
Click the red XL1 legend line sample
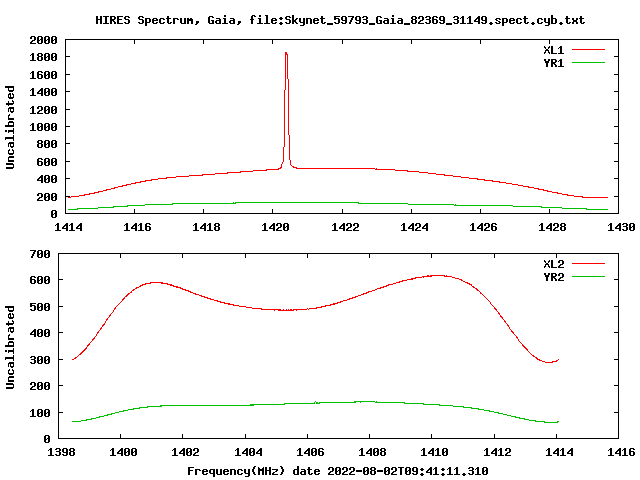pyautogui.click(x=588, y=50)
